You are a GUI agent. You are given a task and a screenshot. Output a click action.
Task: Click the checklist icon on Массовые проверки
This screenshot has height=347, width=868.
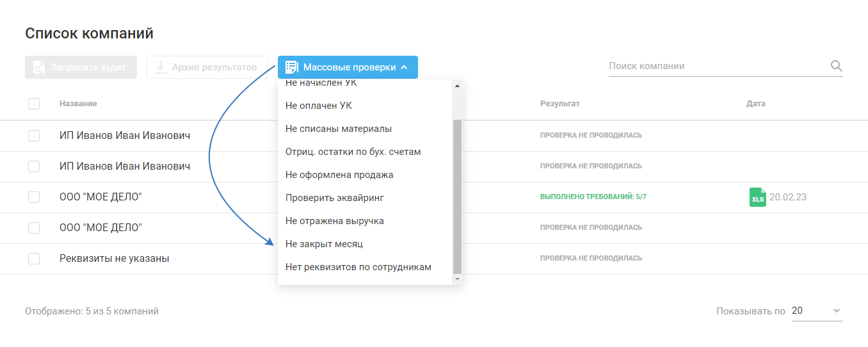[292, 67]
